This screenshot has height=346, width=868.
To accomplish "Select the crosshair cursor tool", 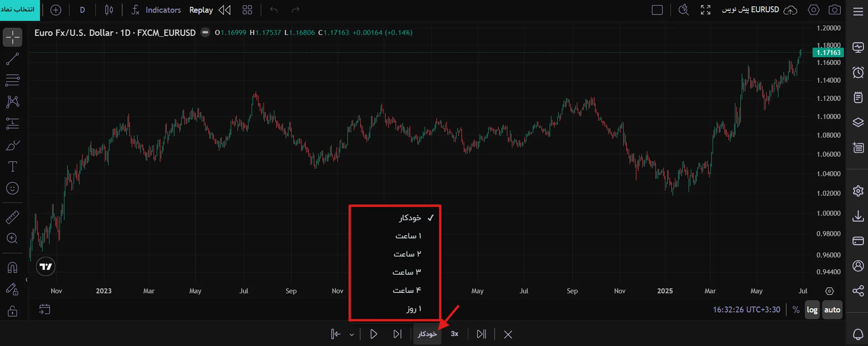I will click(x=13, y=37).
